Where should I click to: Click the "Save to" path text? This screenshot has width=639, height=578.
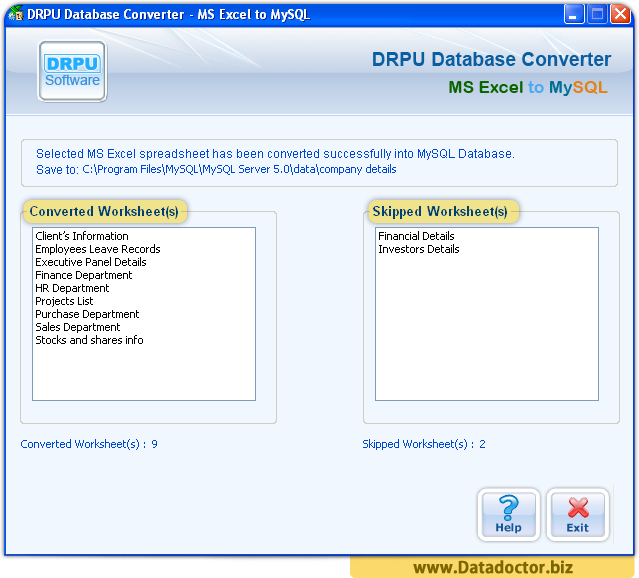[216, 169]
